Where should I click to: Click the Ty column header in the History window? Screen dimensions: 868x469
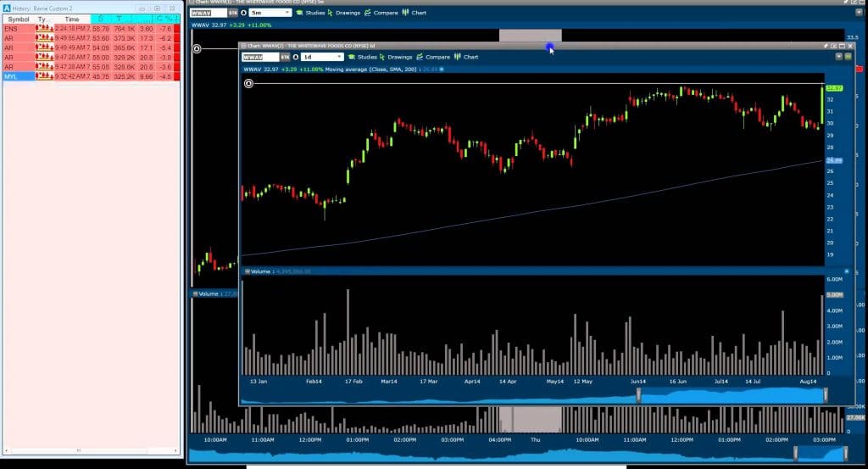(42, 19)
